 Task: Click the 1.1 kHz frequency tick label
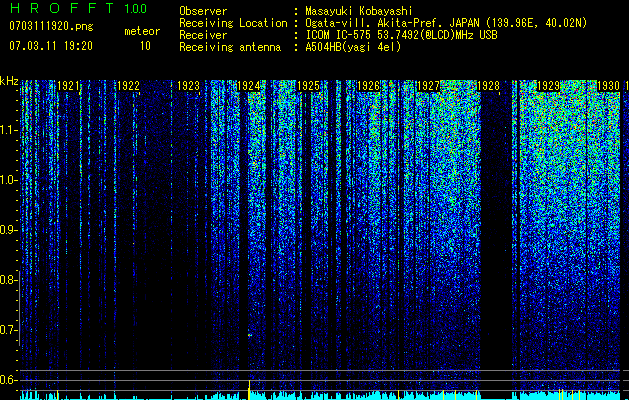click(9, 131)
